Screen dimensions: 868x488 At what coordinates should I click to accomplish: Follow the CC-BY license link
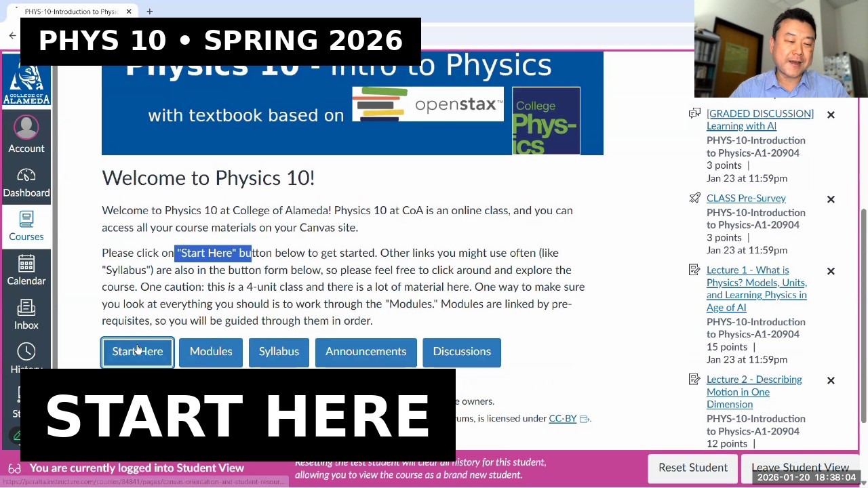point(562,418)
